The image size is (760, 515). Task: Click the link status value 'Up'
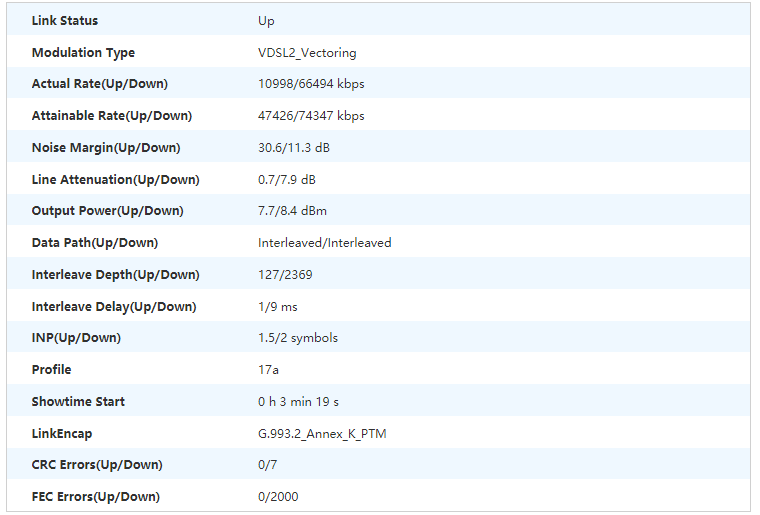click(x=266, y=21)
